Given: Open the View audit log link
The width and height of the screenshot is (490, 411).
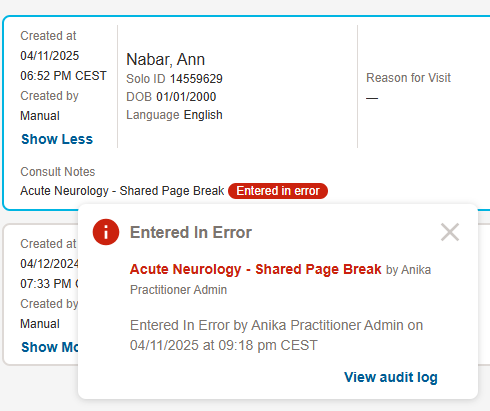Looking at the screenshot, I should pos(391,377).
